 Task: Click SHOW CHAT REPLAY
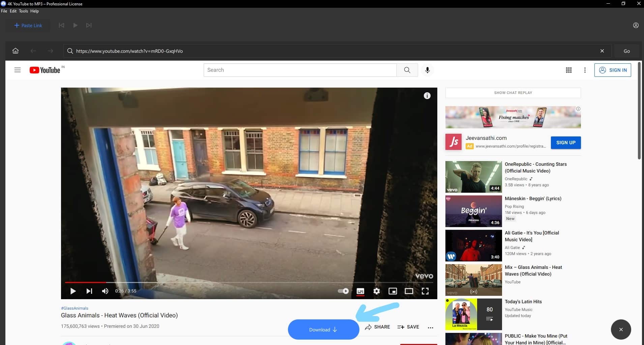513,93
